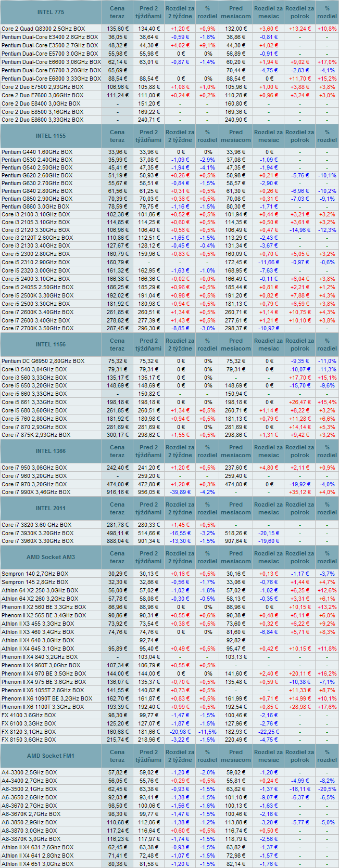Click '-11,5%' in FX 8120 row
This screenshot has width=339, height=868.
207,731
